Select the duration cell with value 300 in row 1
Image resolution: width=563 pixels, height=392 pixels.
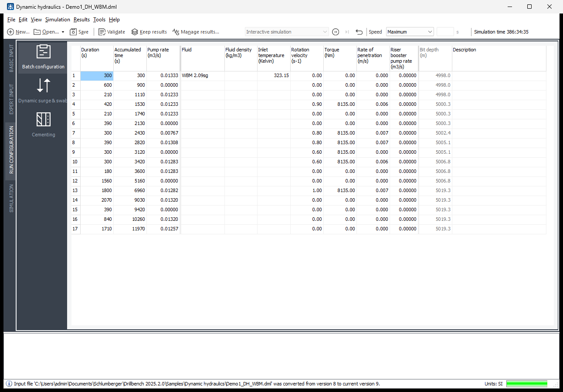click(97, 75)
